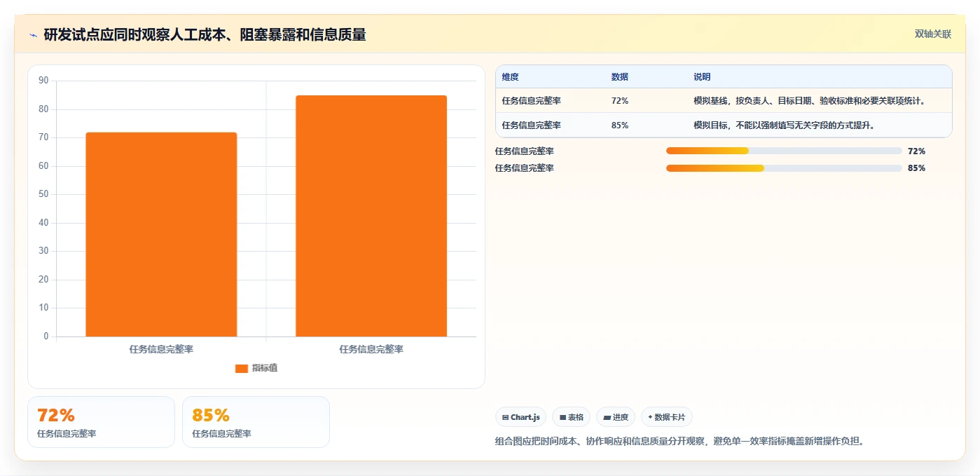
Task: Click the lightning icon beside the title
Action: click(x=33, y=35)
